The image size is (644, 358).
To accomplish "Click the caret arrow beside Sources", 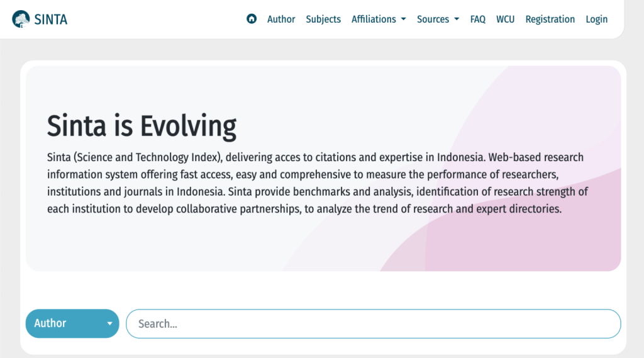I will point(456,20).
